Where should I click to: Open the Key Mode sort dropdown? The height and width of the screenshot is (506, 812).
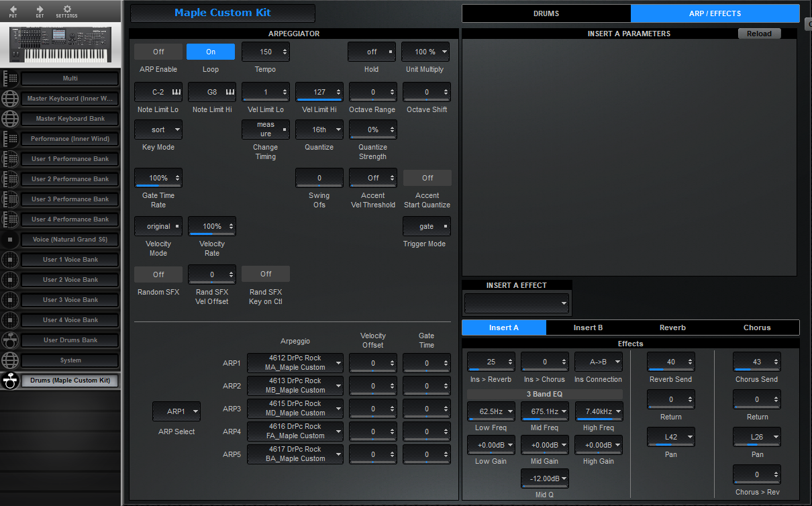(x=158, y=129)
